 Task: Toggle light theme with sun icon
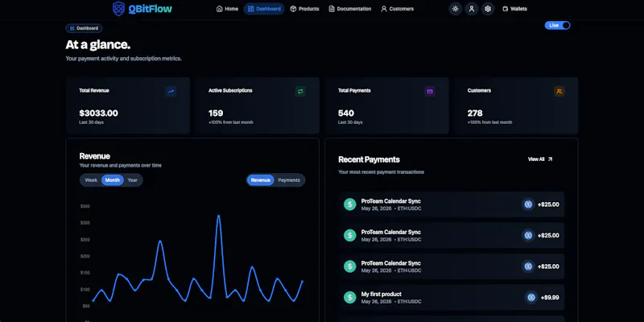click(455, 9)
